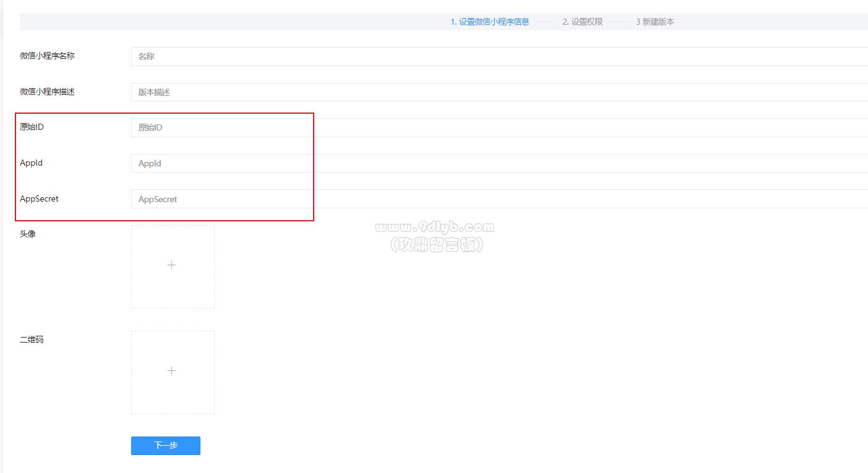868x473 pixels.
Task: Click the 下一步 button
Action: [x=166, y=446]
